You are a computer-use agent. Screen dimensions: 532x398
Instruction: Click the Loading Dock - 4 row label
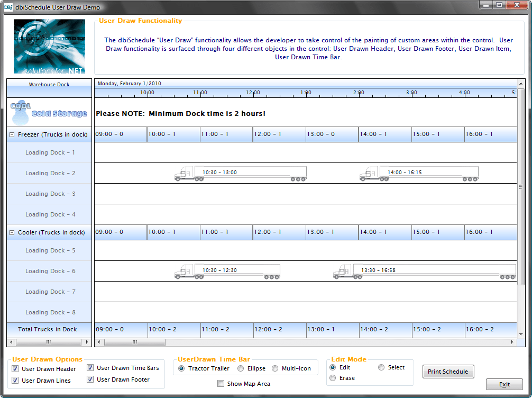tap(50, 215)
